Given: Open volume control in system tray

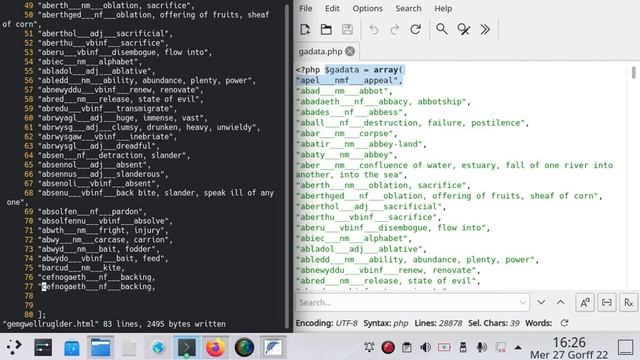Looking at the screenshot, I should [425, 347].
